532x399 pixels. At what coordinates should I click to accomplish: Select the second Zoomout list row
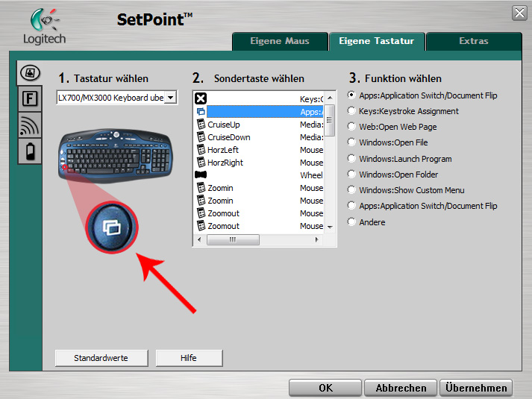pos(258,226)
